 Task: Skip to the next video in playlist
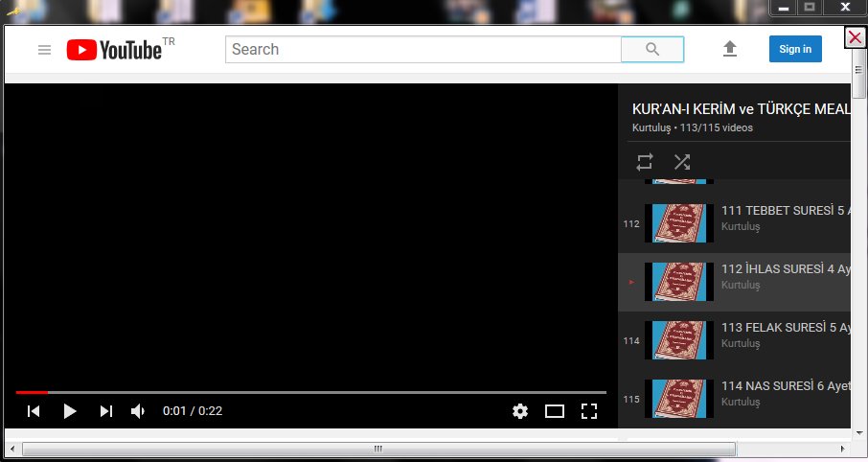point(106,411)
